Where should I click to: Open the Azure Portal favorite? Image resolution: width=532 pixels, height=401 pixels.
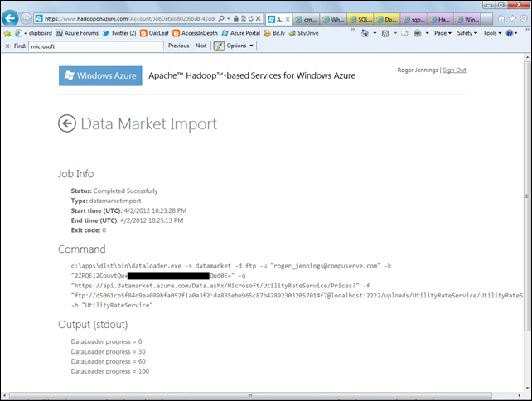(x=241, y=33)
